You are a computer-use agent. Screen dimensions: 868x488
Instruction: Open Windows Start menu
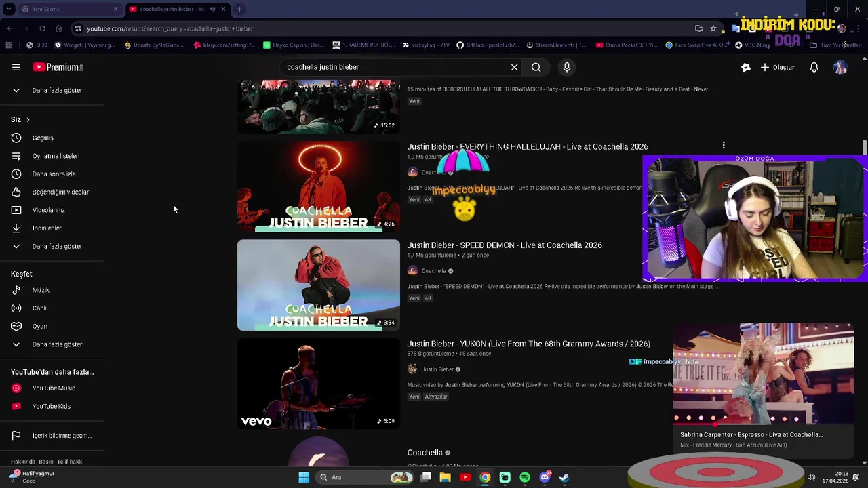pyautogui.click(x=304, y=477)
